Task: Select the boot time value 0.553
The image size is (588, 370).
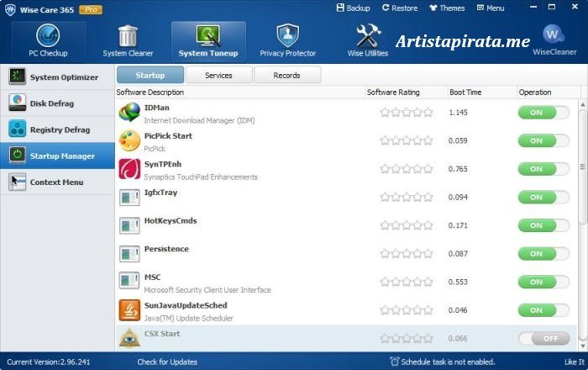Action: coord(458,282)
